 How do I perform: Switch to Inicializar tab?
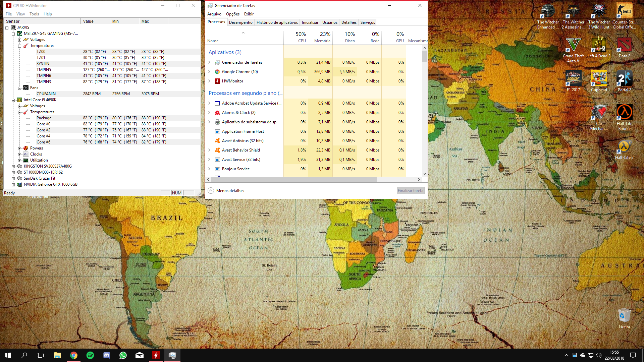(310, 22)
